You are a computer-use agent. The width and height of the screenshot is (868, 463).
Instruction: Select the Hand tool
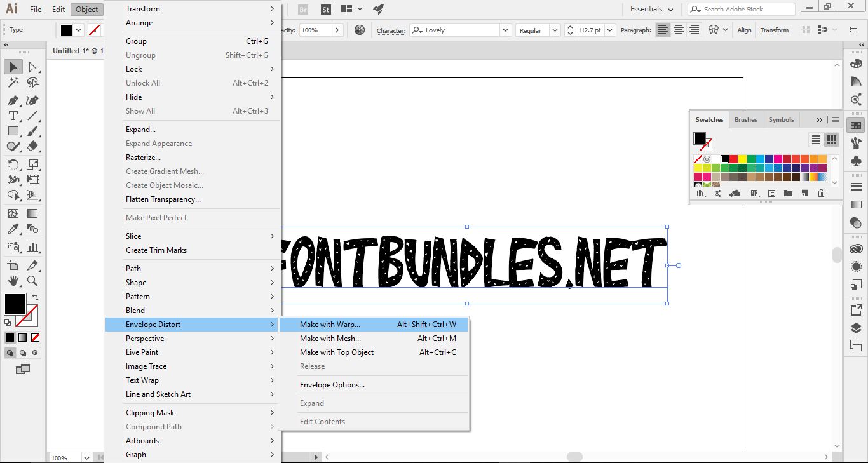(13, 280)
